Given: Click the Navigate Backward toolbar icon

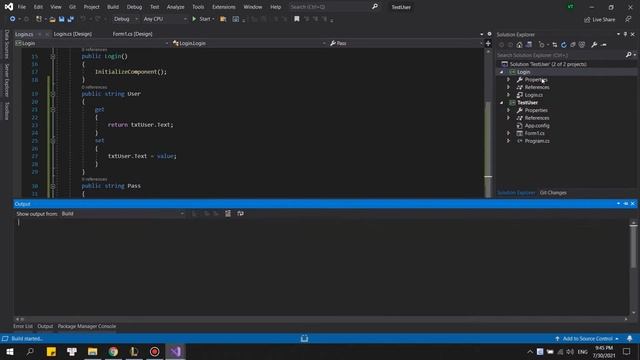Looking at the screenshot, I should coord(13,19).
